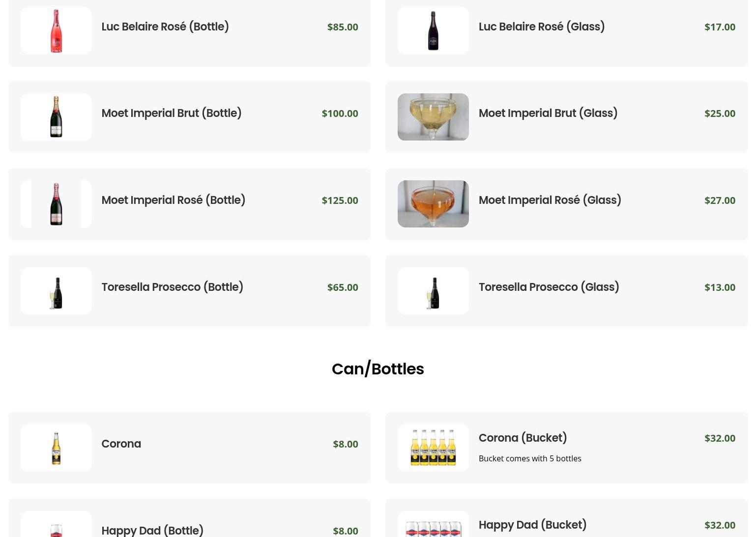The width and height of the screenshot is (756, 537).
Task: Open the Happy Dad (Bottle) item
Action: pos(152,531)
